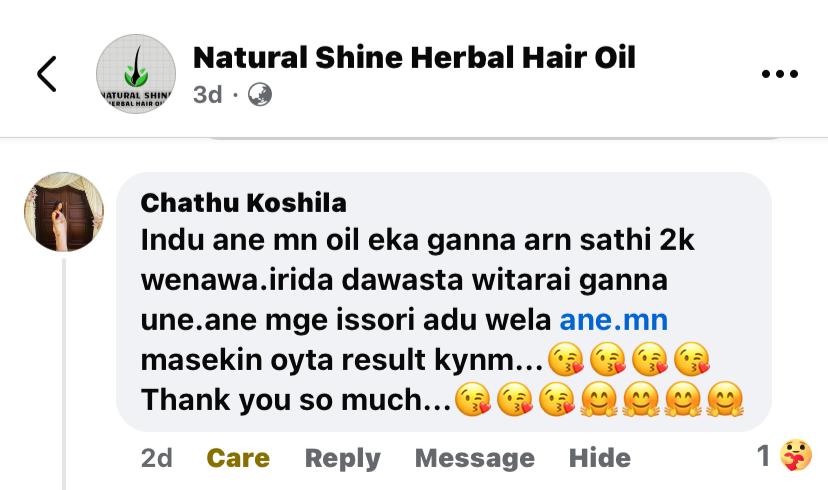Click the 3d post timestamp

[208, 95]
